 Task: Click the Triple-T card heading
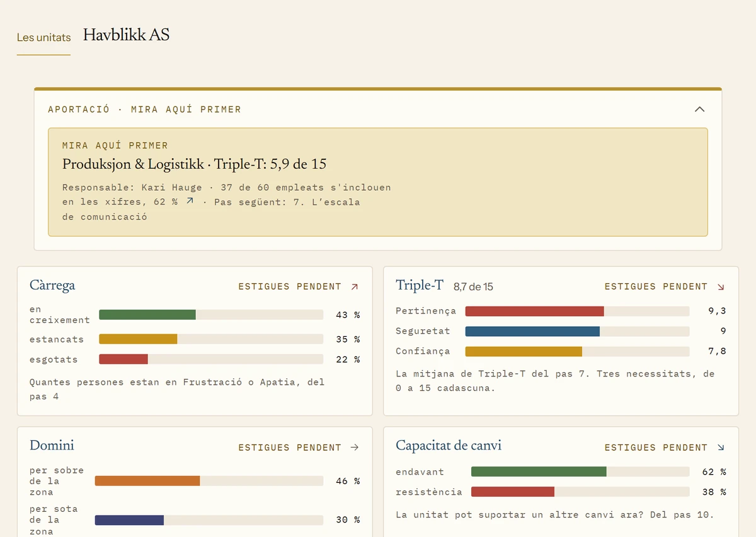(x=420, y=285)
